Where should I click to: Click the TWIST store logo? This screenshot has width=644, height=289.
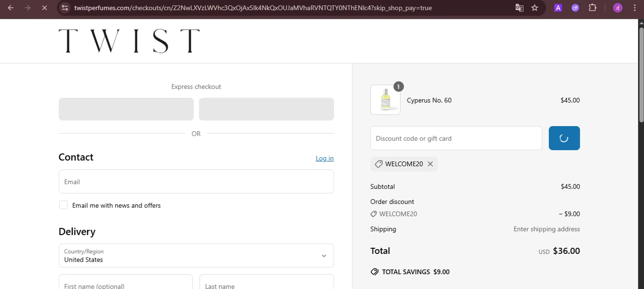tap(129, 41)
